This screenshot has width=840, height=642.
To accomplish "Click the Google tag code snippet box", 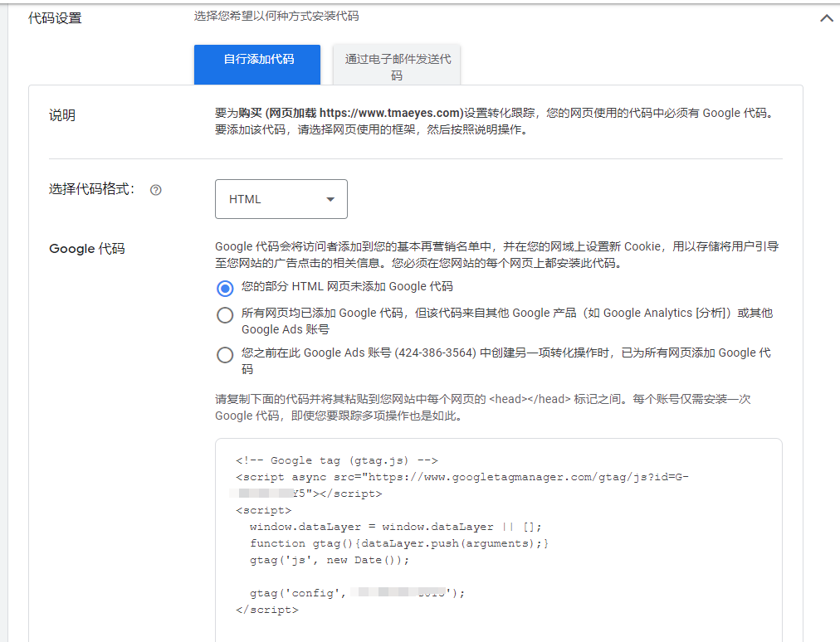I will click(x=499, y=540).
